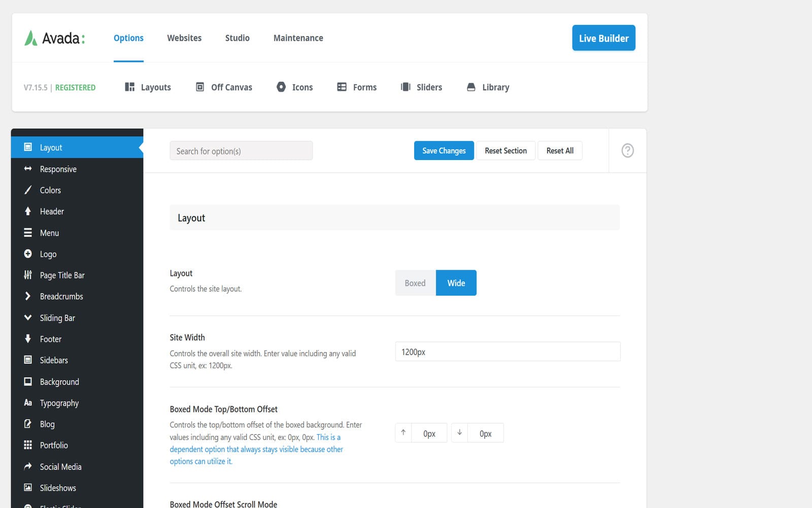Viewport: 812px width, 508px height.
Task: Click the Layout sidebar icon
Action: point(28,147)
